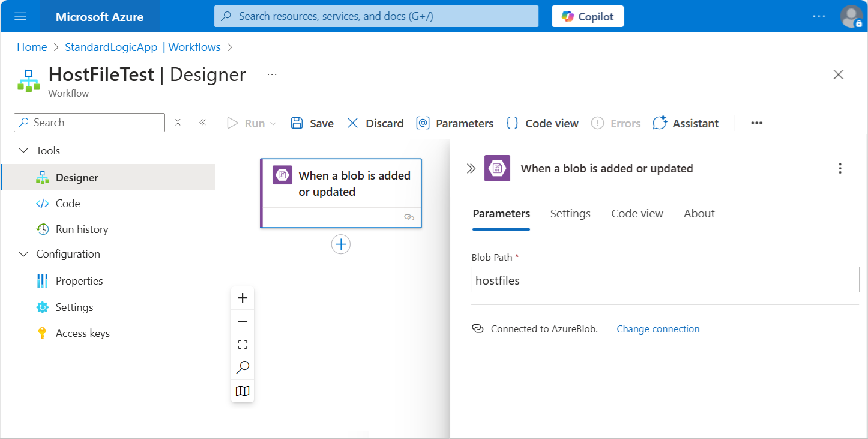Click Errors in the toolbar
This screenshot has width=868, height=439.
(616, 123)
